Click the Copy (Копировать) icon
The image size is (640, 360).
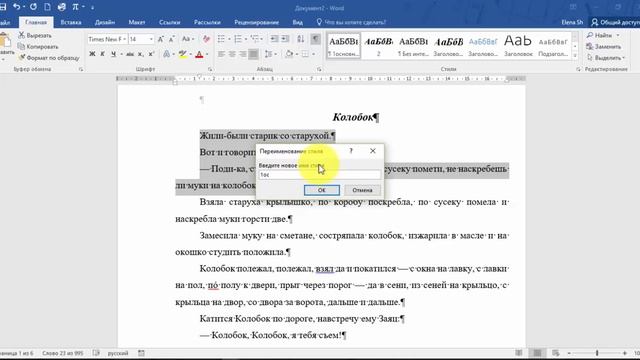tap(21, 47)
